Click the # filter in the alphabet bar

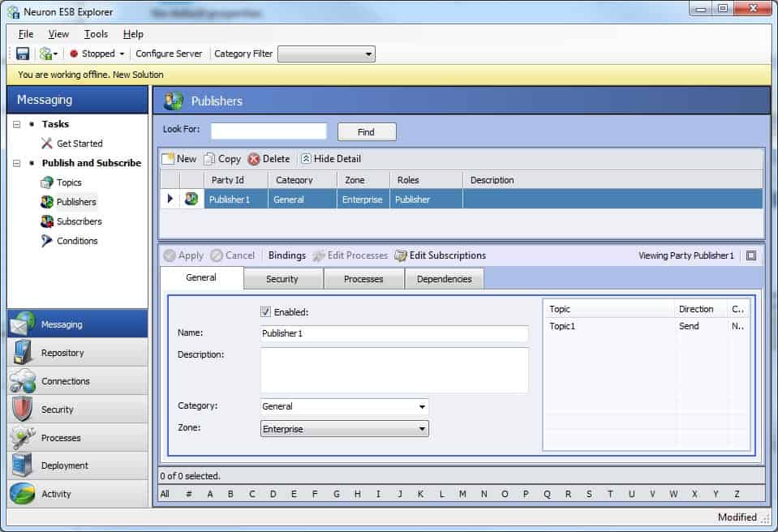coord(188,494)
